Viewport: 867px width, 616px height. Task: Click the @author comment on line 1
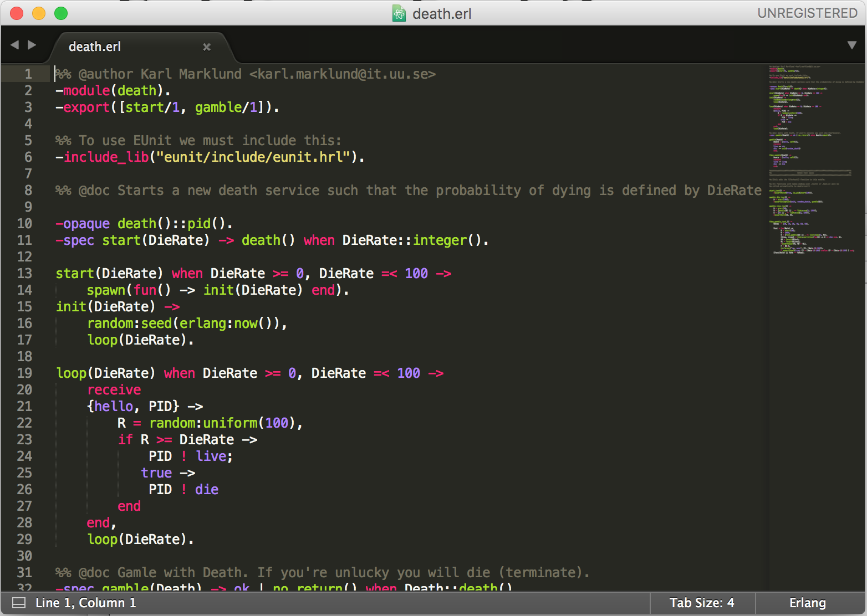tap(246, 74)
